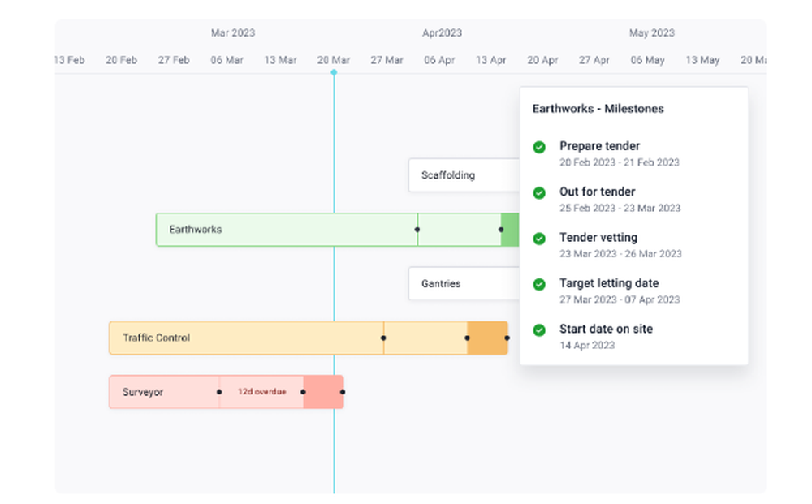Click the Apr 2023 timeline header

pyautogui.click(x=442, y=32)
